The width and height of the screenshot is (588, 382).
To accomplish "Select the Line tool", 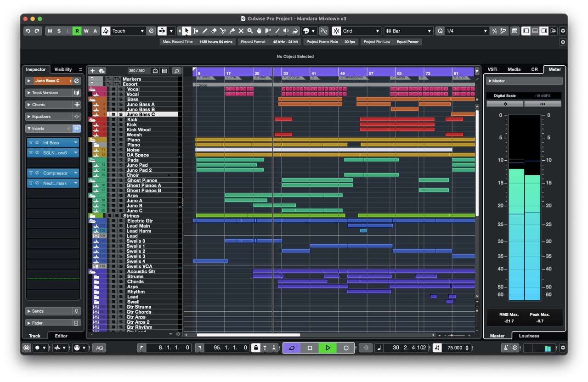I will click(277, 31).
